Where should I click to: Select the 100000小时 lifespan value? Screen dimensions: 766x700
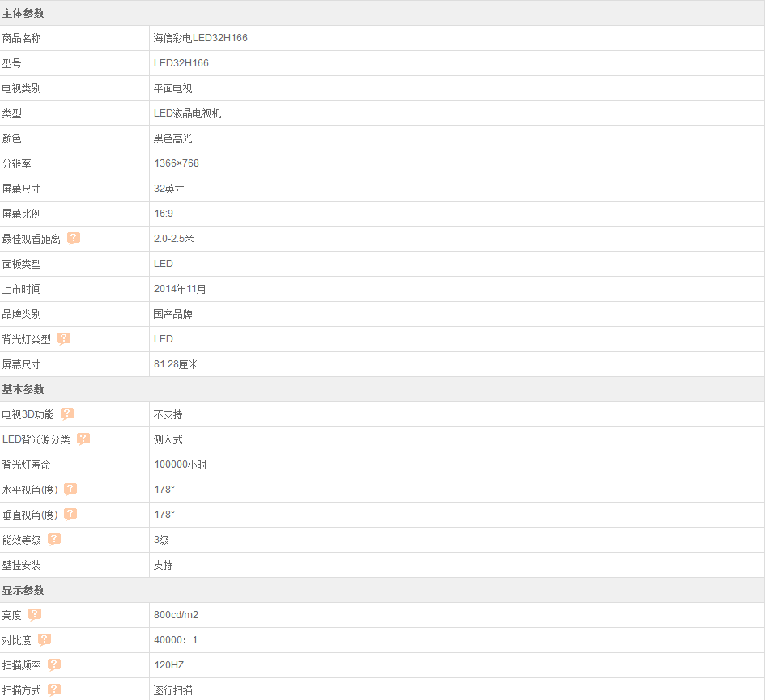(x=181, y=465)
